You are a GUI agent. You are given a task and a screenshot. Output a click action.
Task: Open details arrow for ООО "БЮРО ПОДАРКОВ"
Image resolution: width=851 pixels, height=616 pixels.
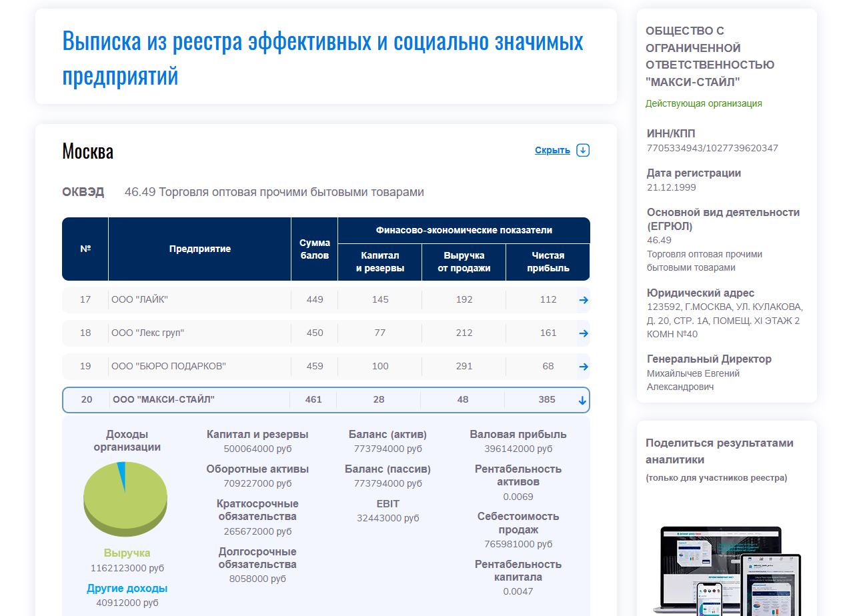(583, 367)
